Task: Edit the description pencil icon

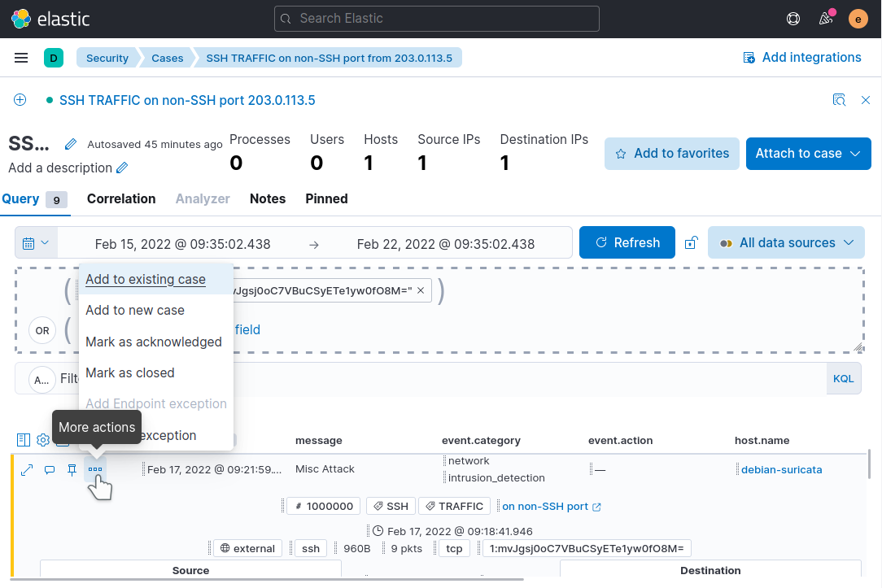Action: pyautogui.click(x=122, y=168)
